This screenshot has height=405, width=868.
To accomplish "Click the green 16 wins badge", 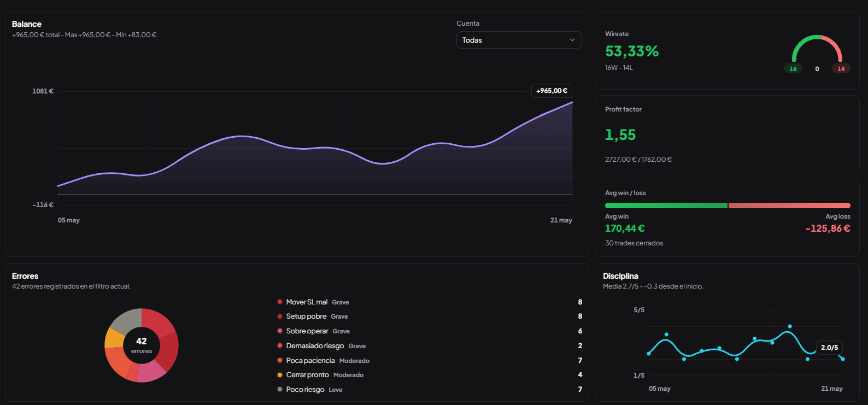I will pyautogui.click(x=793, y=69).
